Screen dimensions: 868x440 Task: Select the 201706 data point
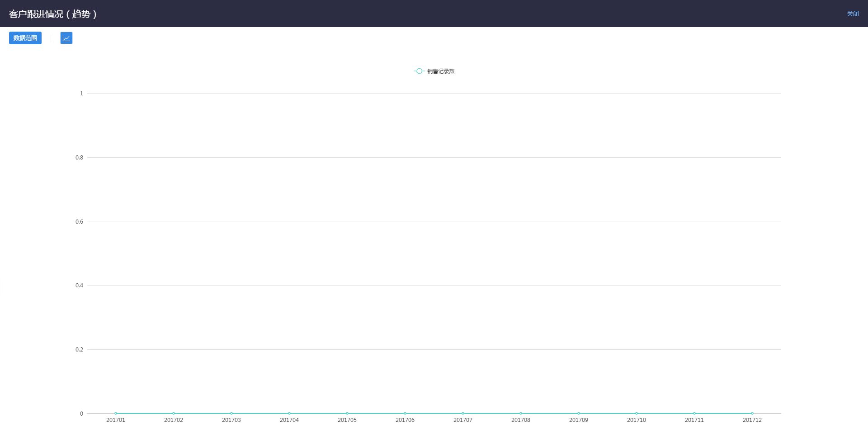pyautogui.click(x=405, y=413)
